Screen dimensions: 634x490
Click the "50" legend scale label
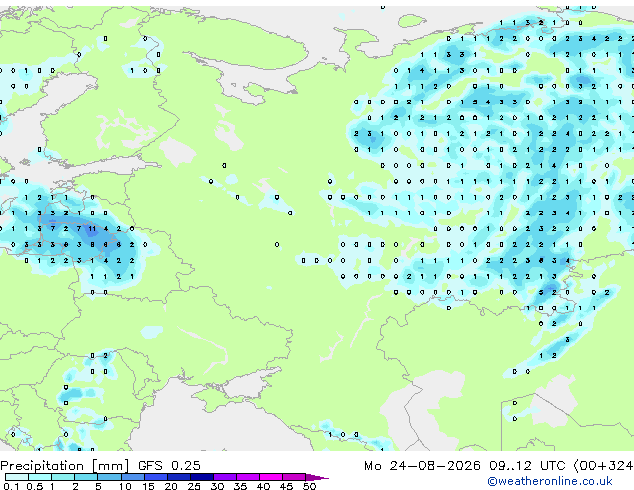(x=309, y=486)
